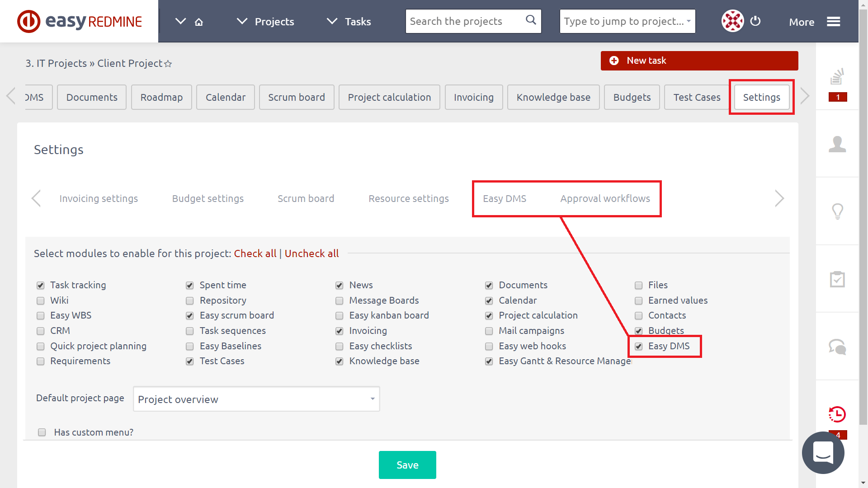Click the Save button
Screen dimensions: 868x488
pos(407,465)
